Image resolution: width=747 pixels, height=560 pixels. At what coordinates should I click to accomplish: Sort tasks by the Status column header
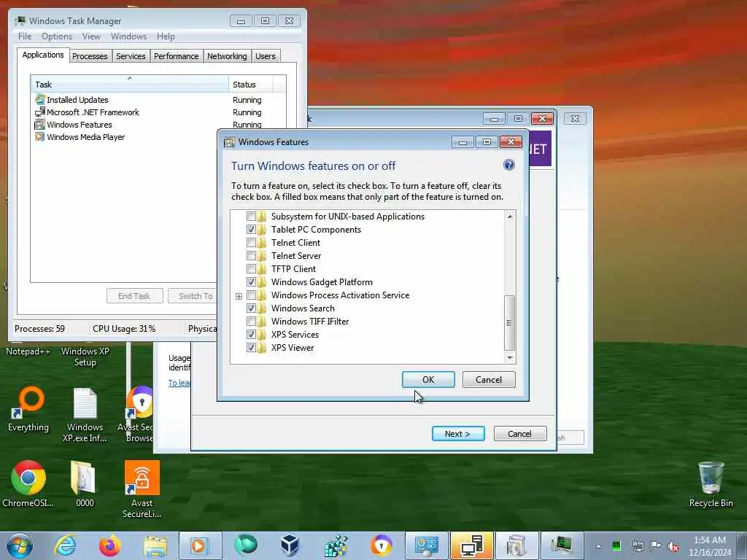tap(251, 85)
